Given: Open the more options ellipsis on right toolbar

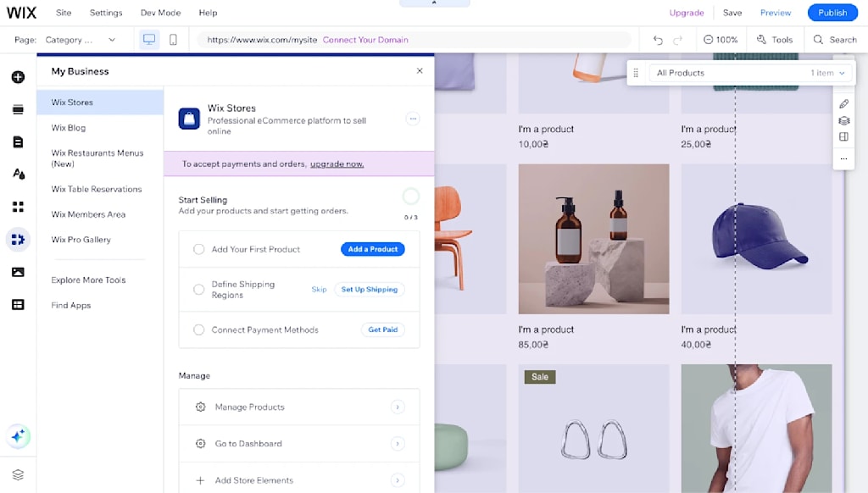Looking at the screenshot, I should 843,158.
